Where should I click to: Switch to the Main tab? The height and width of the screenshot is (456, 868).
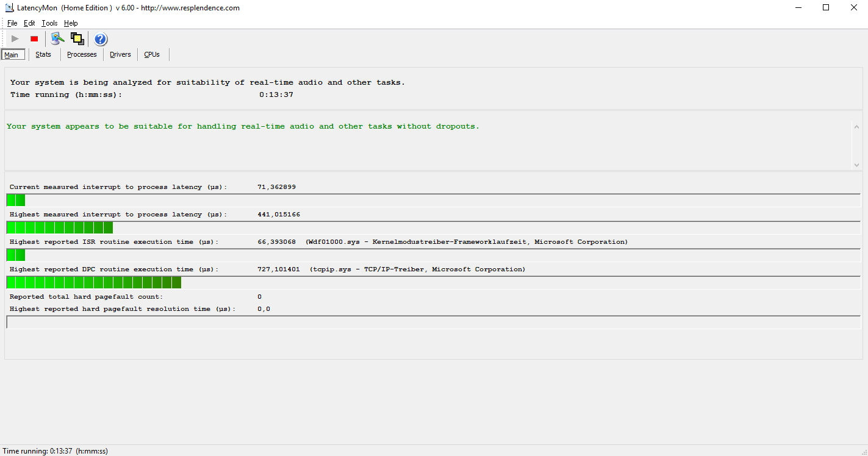click(12, 55)
